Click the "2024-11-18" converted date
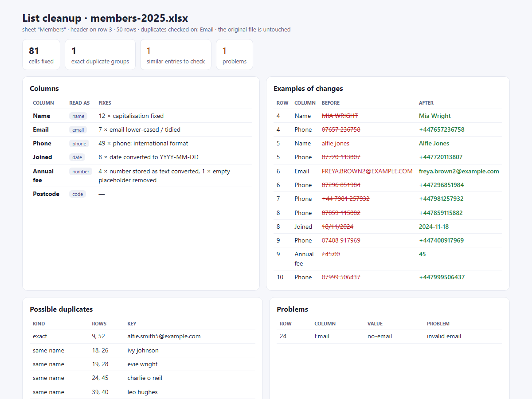Screen dimensions: 532x399 tap(434, 227)
